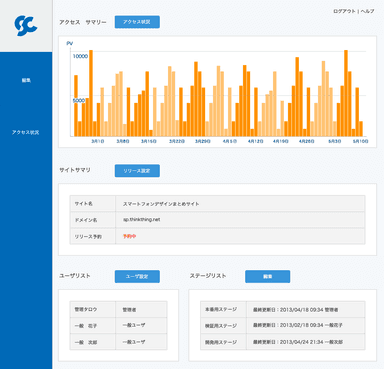
Task: Click the 5月3日 date label
Action: pos(335,141)
